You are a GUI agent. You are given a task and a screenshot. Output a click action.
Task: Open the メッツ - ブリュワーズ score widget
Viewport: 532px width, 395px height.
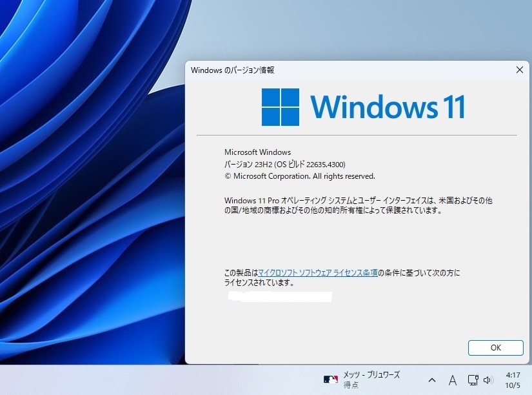pyautogui.click(x=362, y=380)
